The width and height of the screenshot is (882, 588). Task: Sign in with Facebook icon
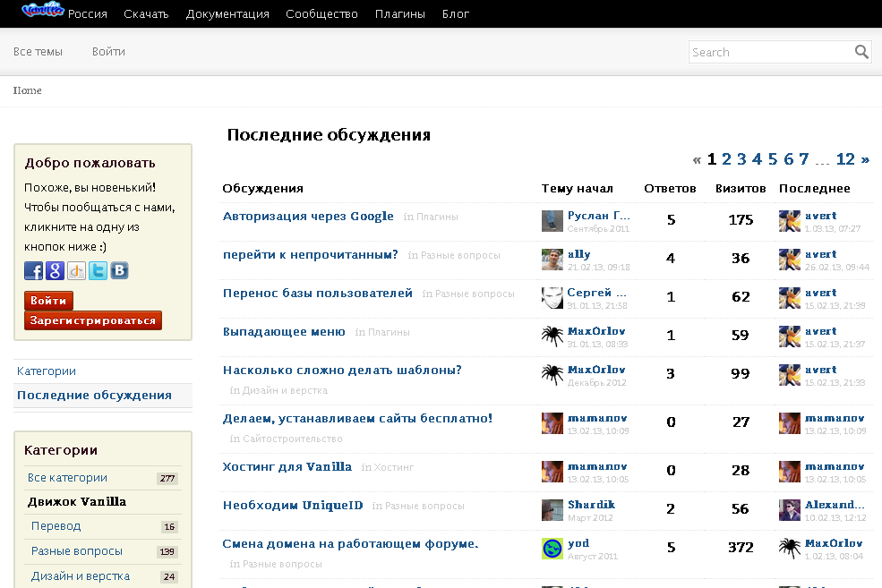point(34,270)
